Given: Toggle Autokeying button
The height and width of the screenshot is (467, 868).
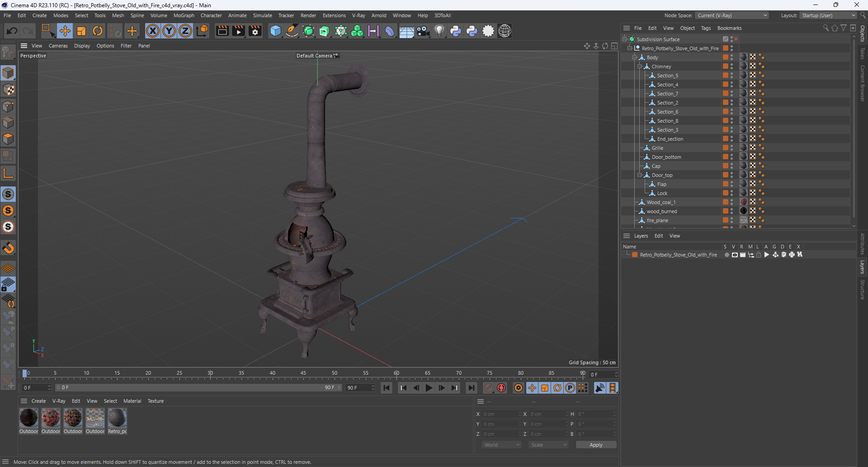Looking at the screenshot, I should tap(501, 388).
